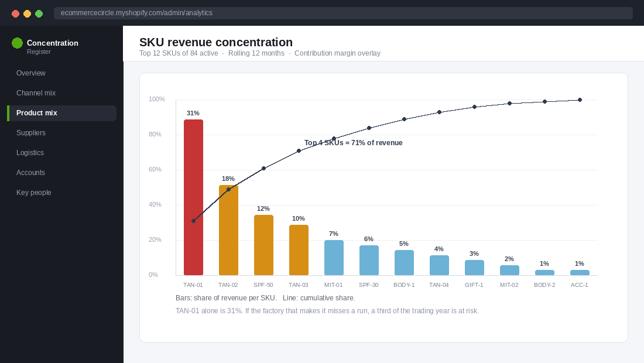This screenshot has height=363, width=644.
Task: Click the cumulative line point above TAN-04
Action: (439, 112)
